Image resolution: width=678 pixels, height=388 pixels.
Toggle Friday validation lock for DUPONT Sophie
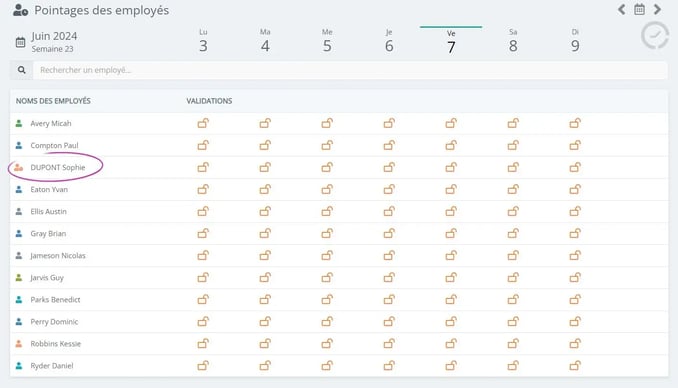click(451, 167)
